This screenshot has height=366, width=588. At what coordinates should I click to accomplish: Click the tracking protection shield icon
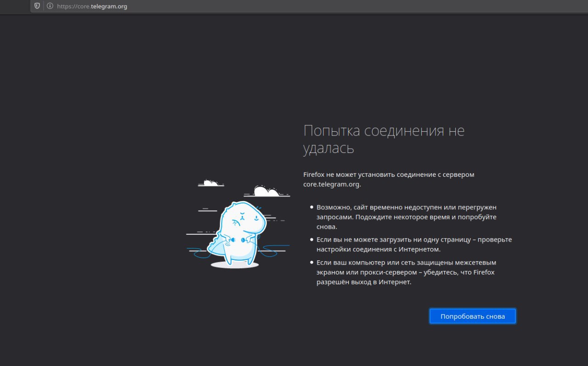click(38, 6)
